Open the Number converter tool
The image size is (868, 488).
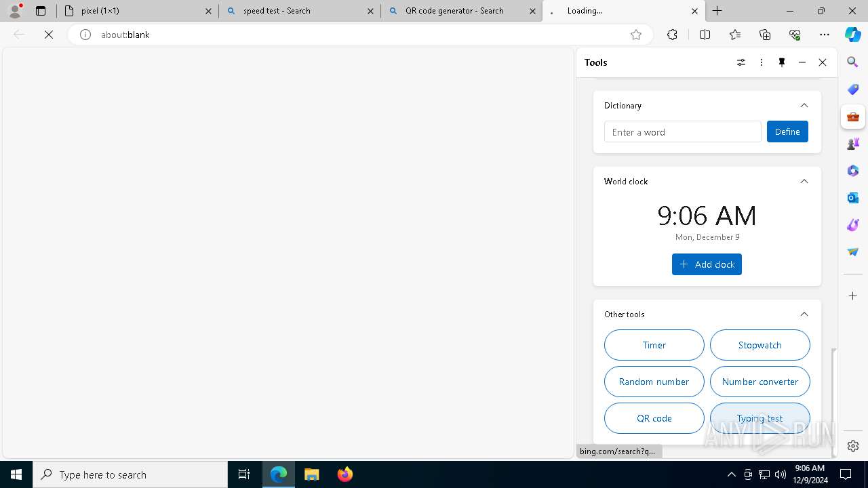coord(760,382)
